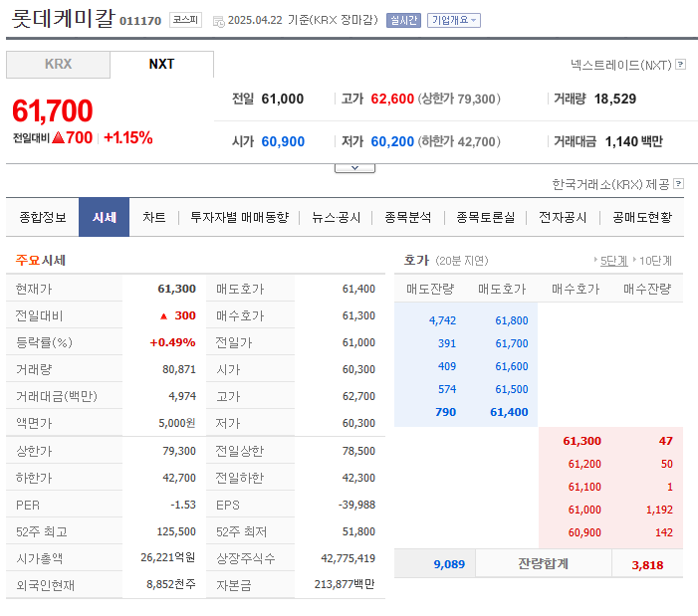Viewport: 698px width, 616px height.
Task: Open the 전자공시 tab
Action: pyautogui.click(x=564, y=217)
